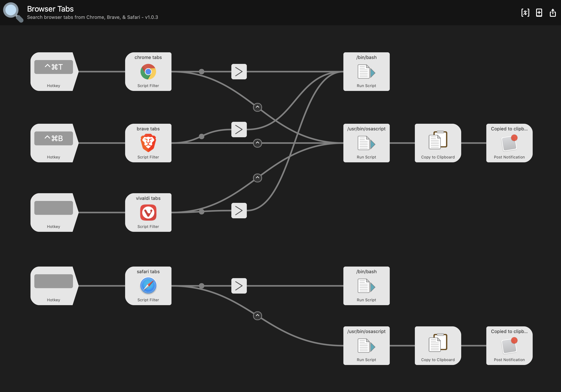The image size is (561, 392).
Task: Expand the safari tabs output expander
Action: [257, 315]
